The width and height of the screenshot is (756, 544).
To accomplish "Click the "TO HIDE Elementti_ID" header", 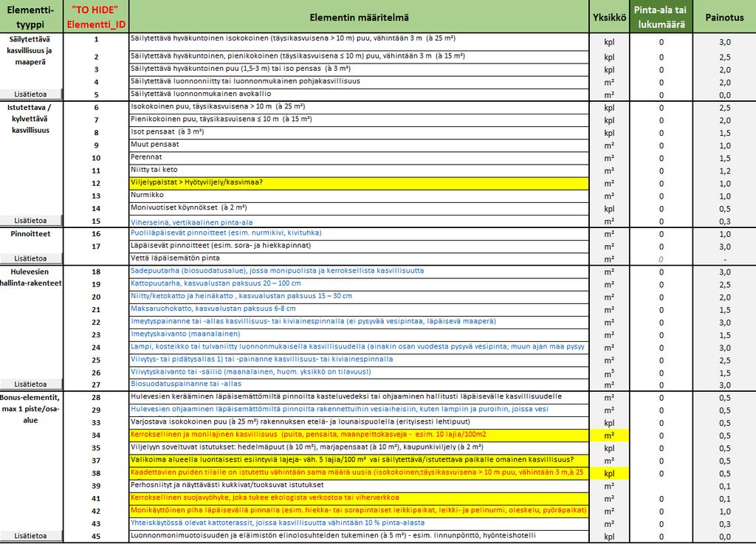I will (x=96, y=17).
